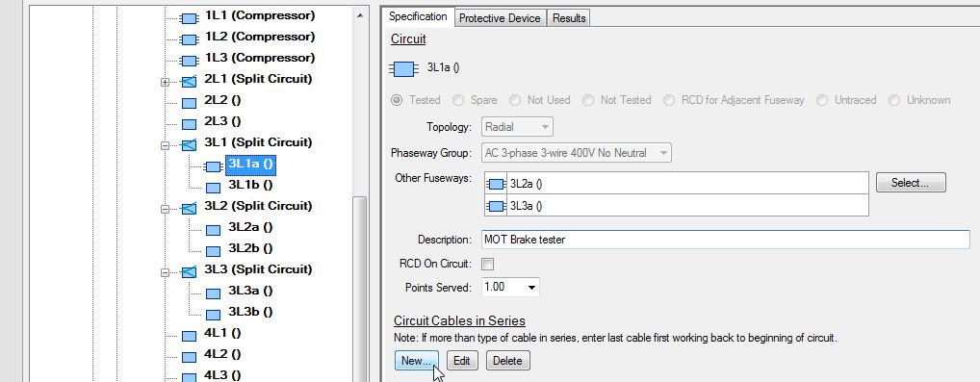This screenshot has width=980, height=382.
Task: Click the 3L3a fuseway icon in tree
Action: pyautogui.click(x=213, y=294)
